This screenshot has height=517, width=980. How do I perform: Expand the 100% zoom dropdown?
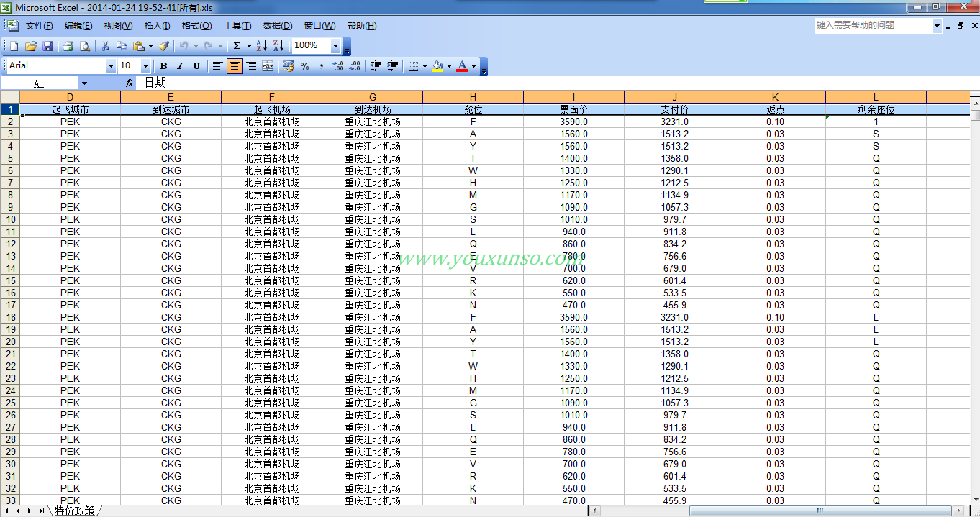click(335, 46)
